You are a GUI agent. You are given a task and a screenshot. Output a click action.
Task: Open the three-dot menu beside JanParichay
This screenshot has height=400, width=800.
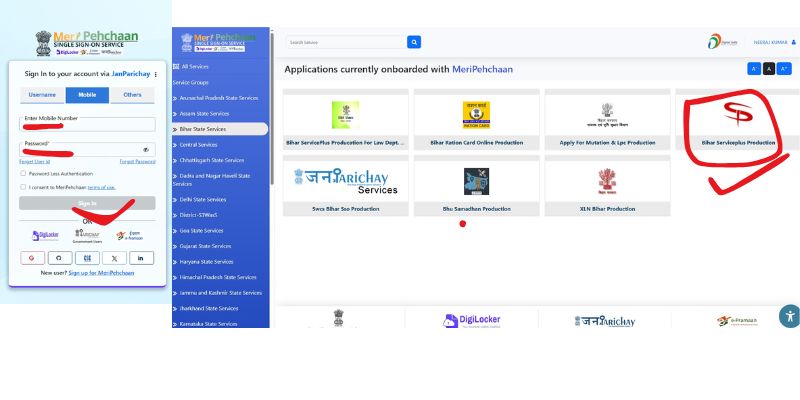coord(156,74)
